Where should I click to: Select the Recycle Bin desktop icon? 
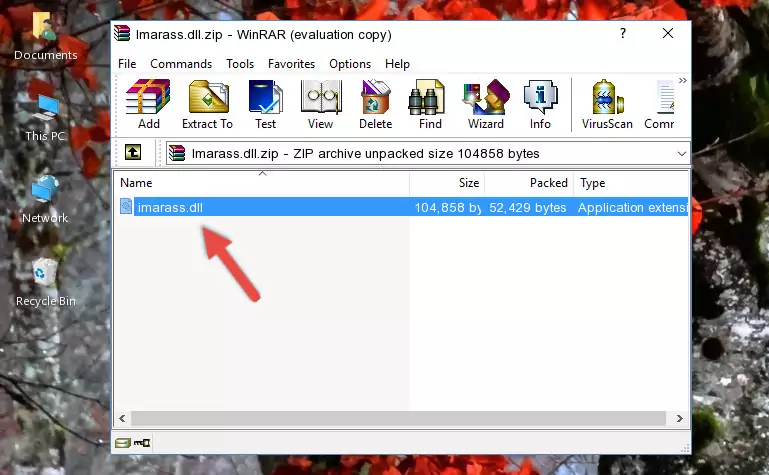[x=46, y=283]
